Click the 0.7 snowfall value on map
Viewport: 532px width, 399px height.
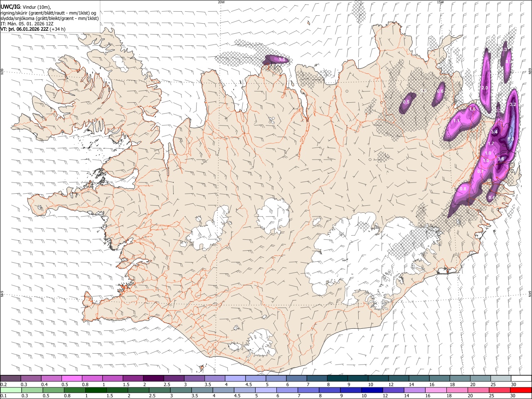(480, 171)
